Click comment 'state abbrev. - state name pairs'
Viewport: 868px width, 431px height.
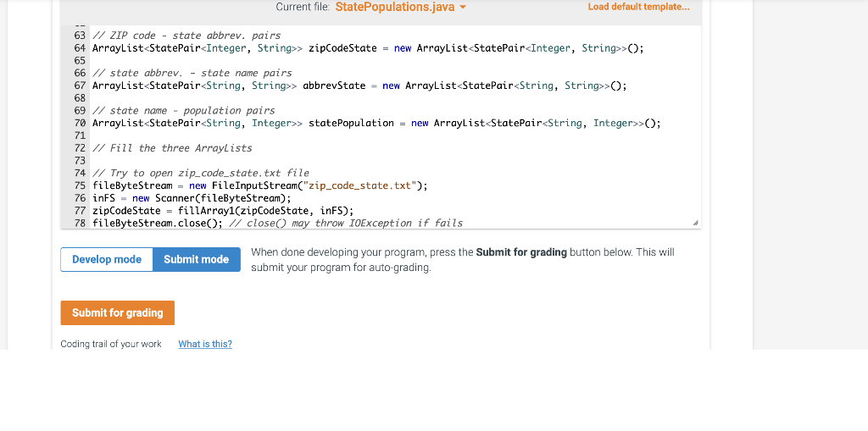192,73
